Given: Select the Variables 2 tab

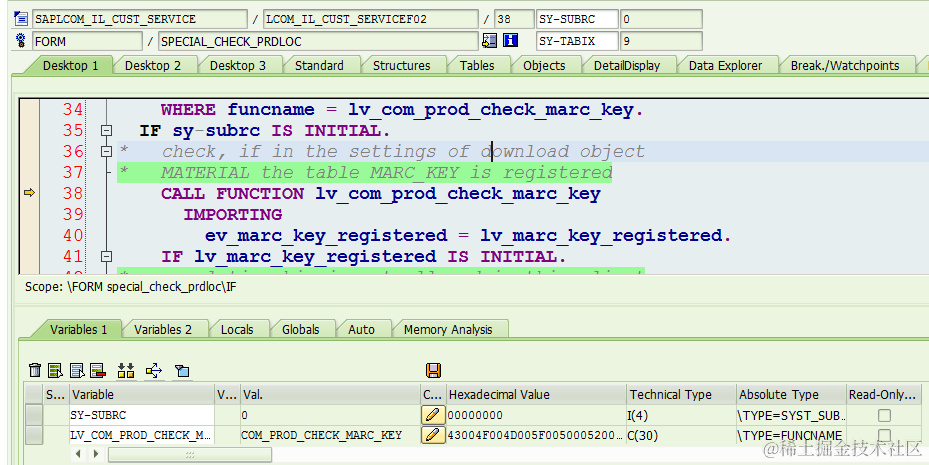Looking at the screenshot, I should tap(163, 329).
